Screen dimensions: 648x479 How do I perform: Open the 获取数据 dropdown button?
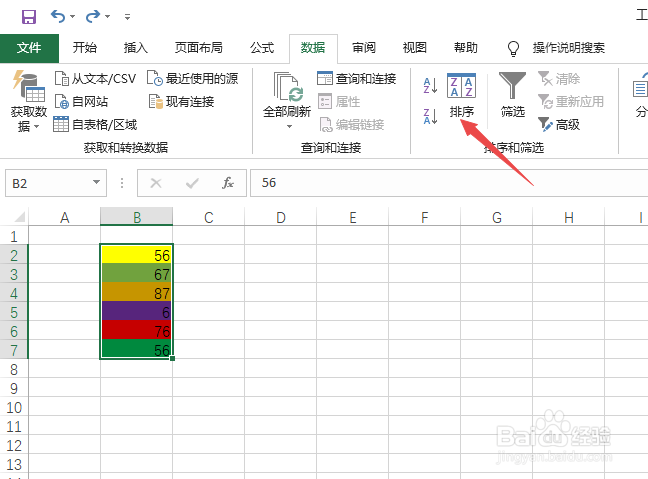tap(29, 102)
